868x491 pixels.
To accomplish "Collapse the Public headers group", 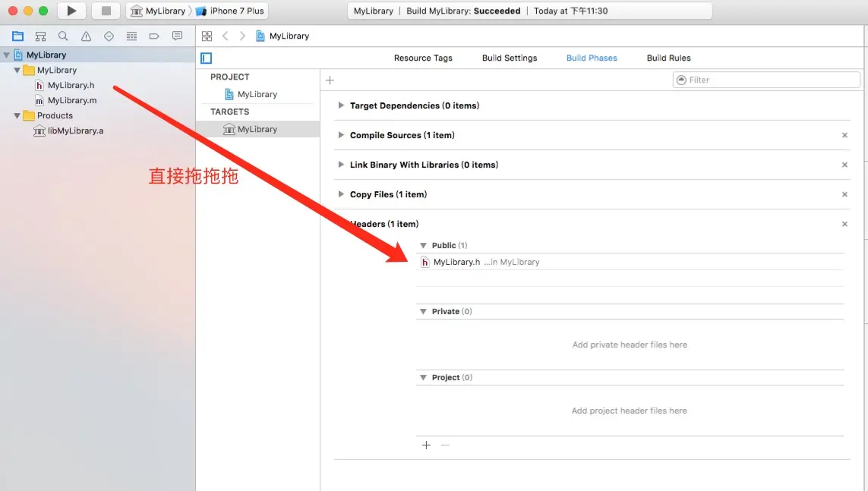I will click(x=423, y=246).
